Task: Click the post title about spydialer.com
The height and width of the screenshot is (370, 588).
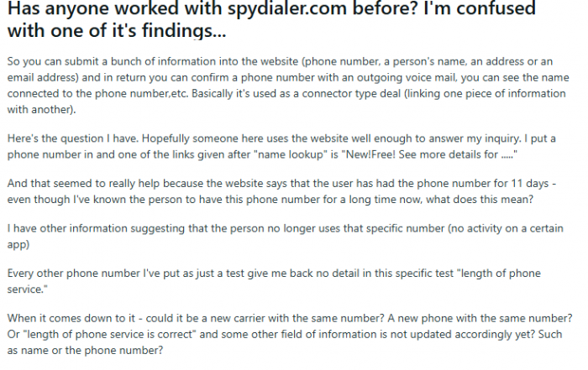Action: point(271,18)
